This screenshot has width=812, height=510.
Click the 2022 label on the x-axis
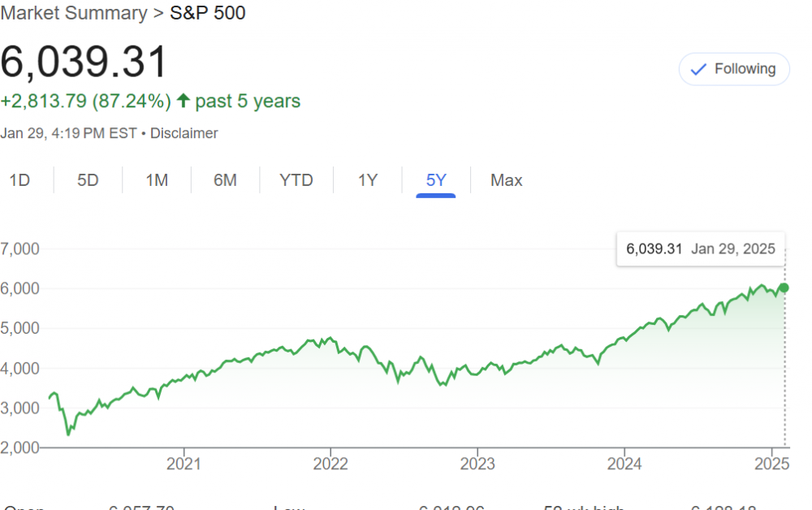coord(330,464)
